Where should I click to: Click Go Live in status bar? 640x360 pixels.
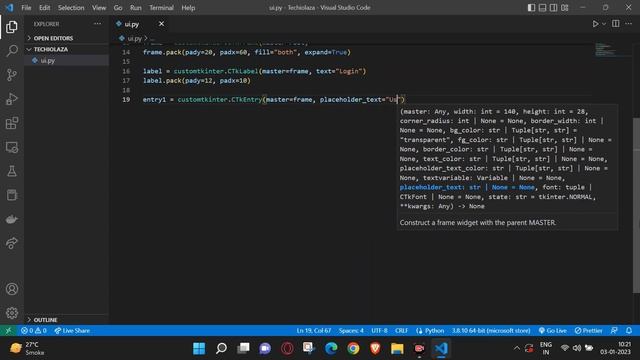553,331
